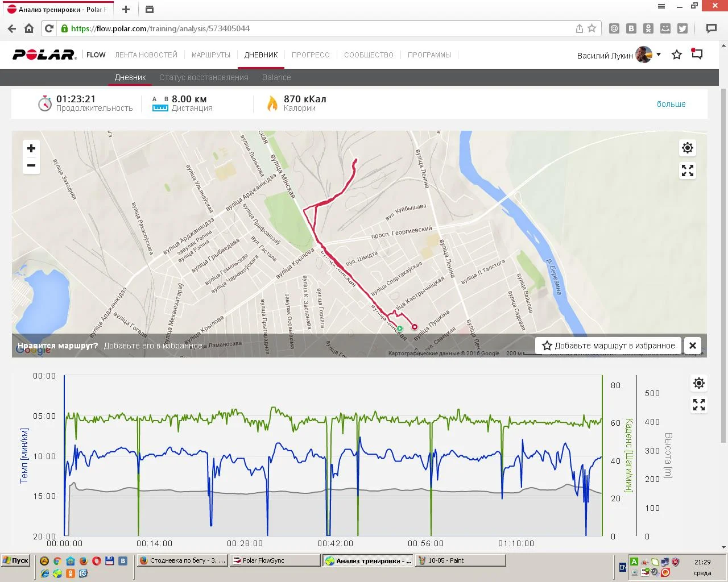Click the 870 кКал calories value
Viewport: 728px width, 582px height.
[x=305, y=99]
